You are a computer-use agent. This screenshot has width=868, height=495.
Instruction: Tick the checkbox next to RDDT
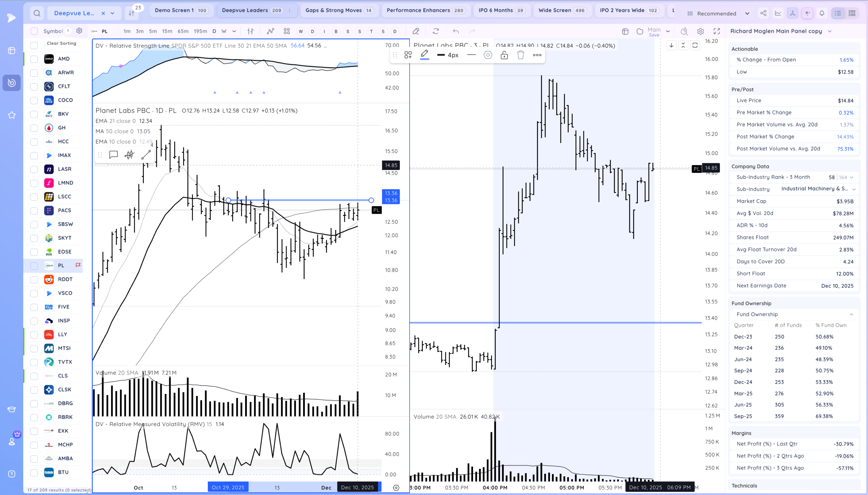click(34, 280)
